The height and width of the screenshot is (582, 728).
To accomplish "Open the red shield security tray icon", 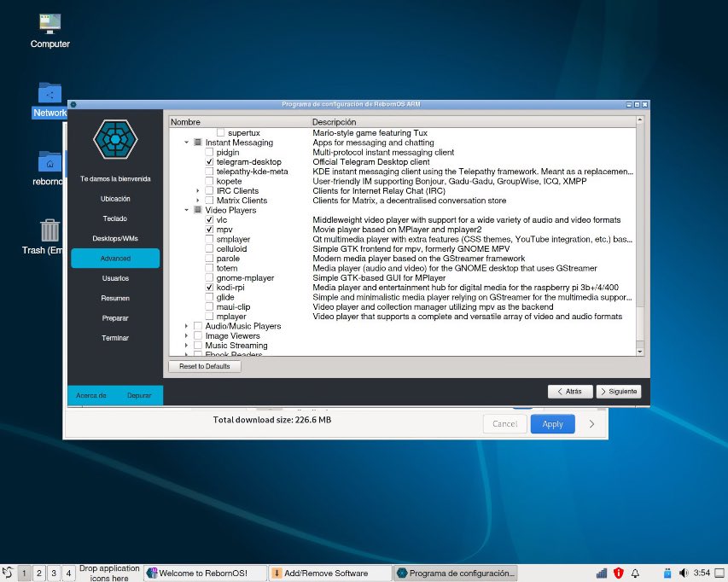I will 619,573.
